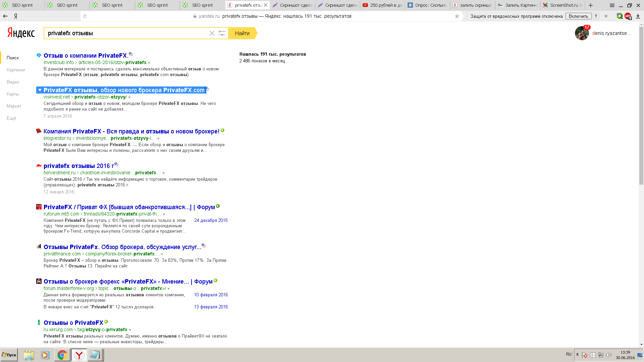The height and width of the screenshot is (362, 644).
Task: Reload the page with refresh icon
Action: [85, 16]
